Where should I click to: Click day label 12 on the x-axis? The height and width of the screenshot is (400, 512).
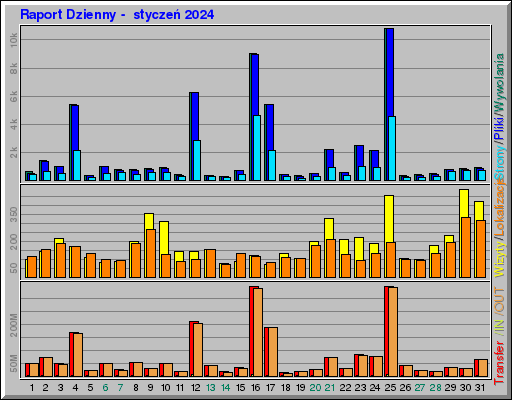[x=196, y=388]
